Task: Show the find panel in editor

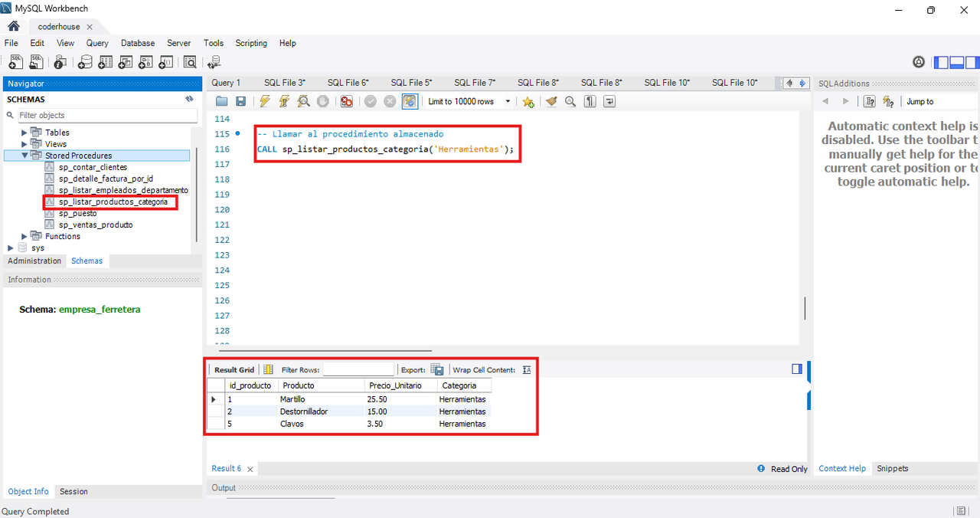Action: pos(570,101)
